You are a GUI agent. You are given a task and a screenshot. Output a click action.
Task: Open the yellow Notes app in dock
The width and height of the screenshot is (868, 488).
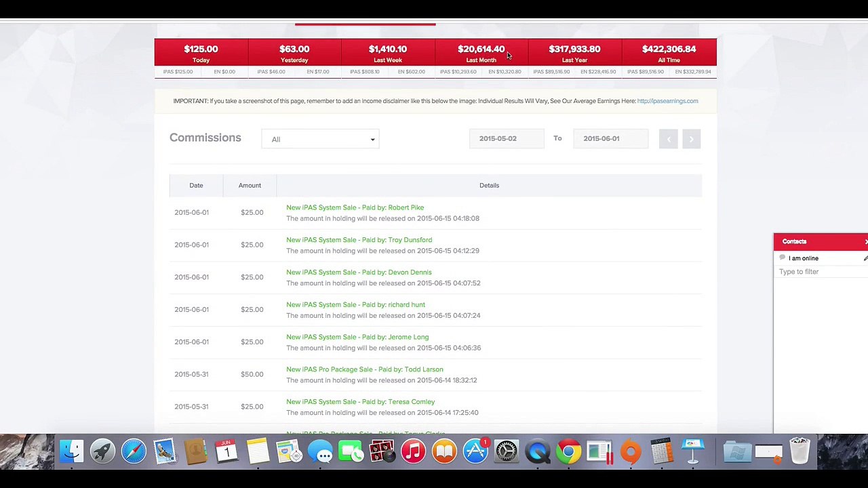(258, 451)
